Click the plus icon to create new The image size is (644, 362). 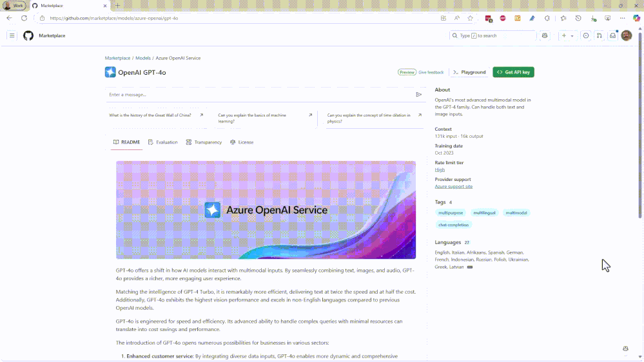pyautogui.click(x=564, y=35)
